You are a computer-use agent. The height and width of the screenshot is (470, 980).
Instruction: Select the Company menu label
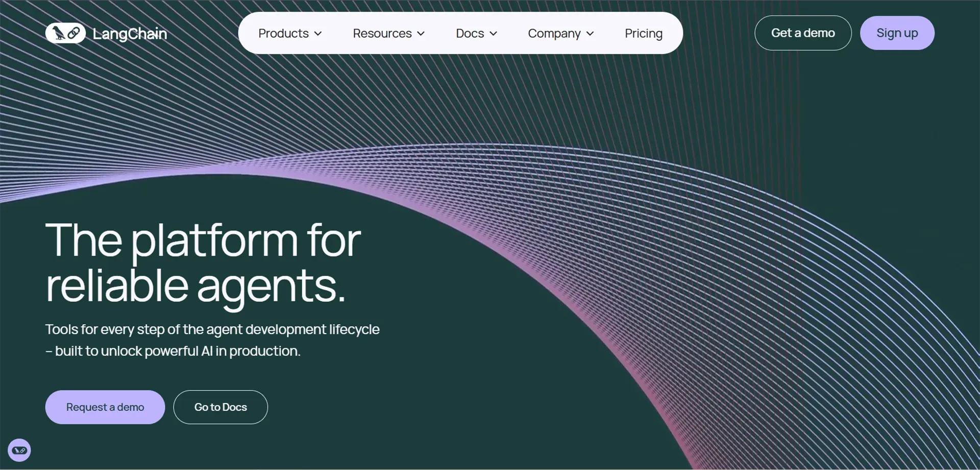pos(554,33)
